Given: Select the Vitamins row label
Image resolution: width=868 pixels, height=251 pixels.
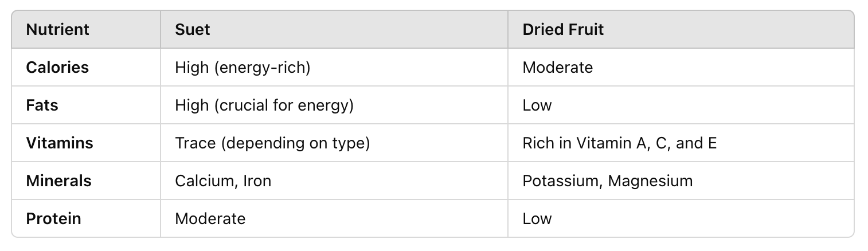Looking at the screenshot, I should click(x=60, y=143).
